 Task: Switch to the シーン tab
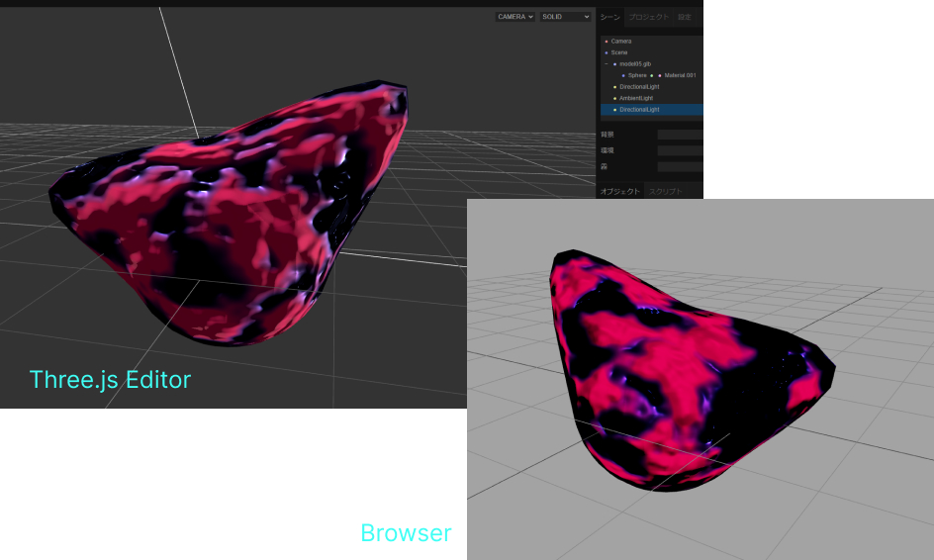(x=610, y=17)
